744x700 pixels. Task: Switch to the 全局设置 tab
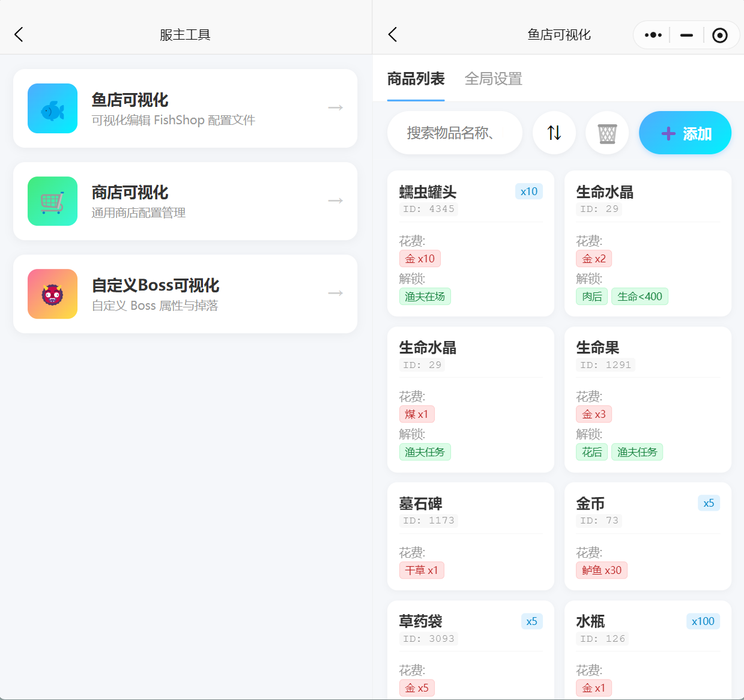coord(493,79)
